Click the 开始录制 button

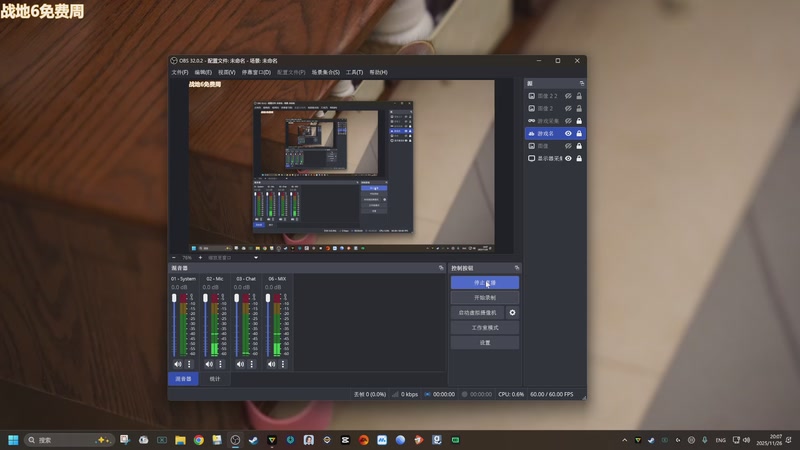pos(484,298)
